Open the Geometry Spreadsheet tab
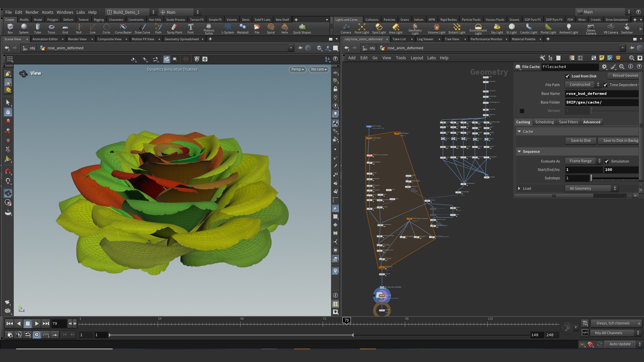Image resolution: width=644 pixels, height=362 pixels. 182,39
